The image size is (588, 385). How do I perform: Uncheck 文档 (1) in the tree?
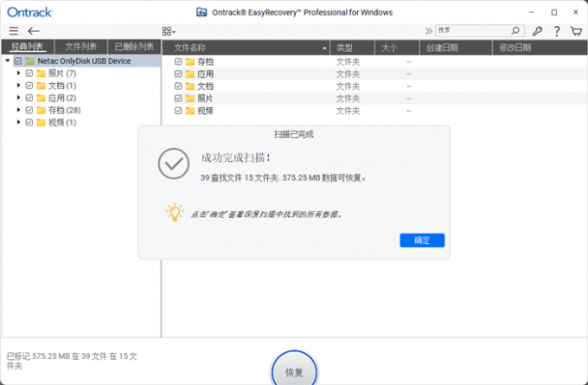[29, 86]
